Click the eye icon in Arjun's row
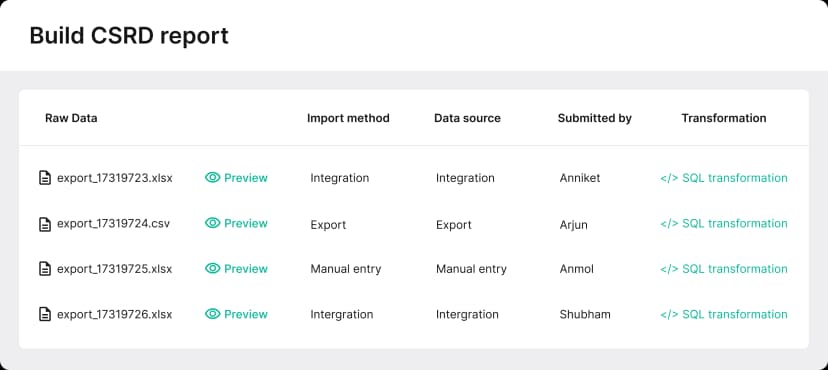Image resolution: width=828 pixels, height=370 pixels. (x=212, y=223)
